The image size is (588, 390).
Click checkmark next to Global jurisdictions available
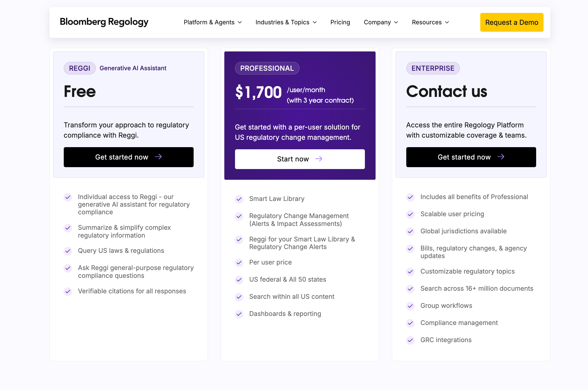(410, 231)
